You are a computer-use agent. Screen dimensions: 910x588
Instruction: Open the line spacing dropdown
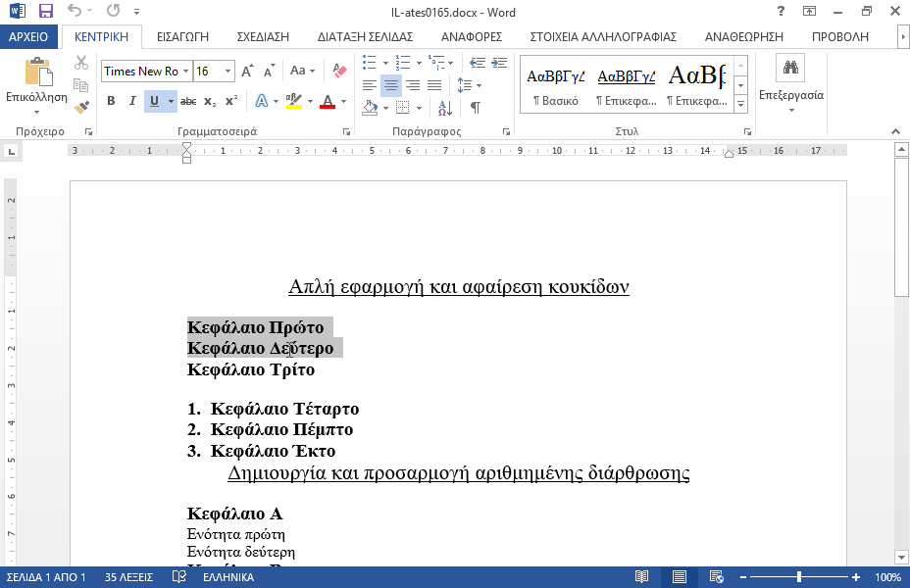470,86
